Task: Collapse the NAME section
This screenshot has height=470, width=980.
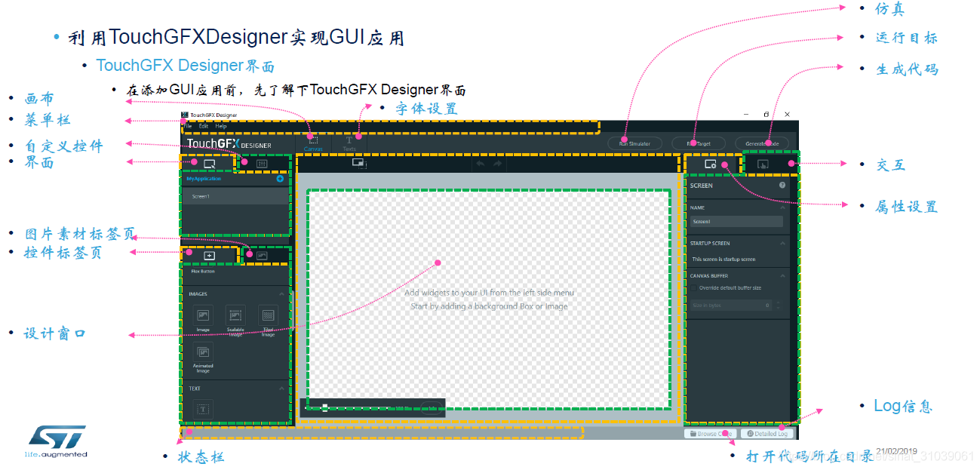Action: [x=782, y=208]
